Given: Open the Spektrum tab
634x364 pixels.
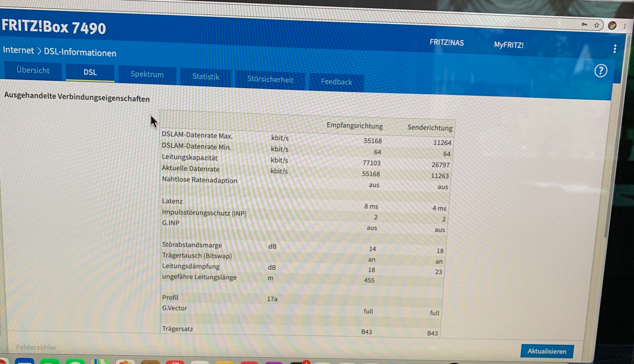Looking at the screenshot, I should tap(147, 74).
